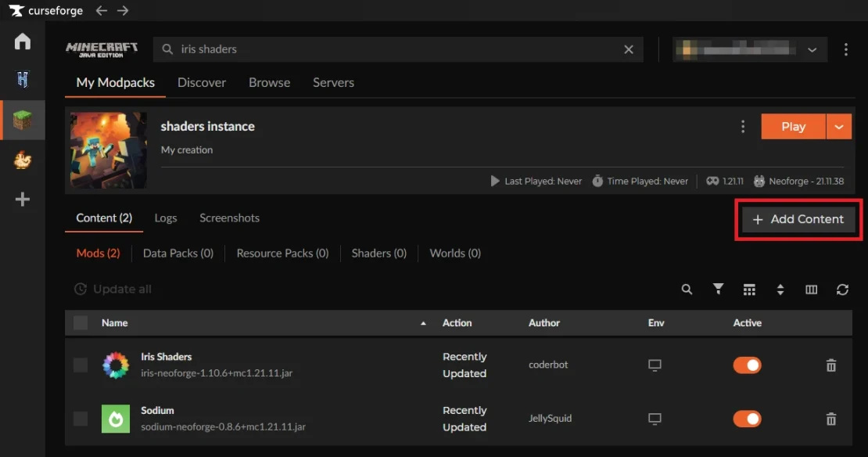Clear the iris shaders search text

pos(628,49)
